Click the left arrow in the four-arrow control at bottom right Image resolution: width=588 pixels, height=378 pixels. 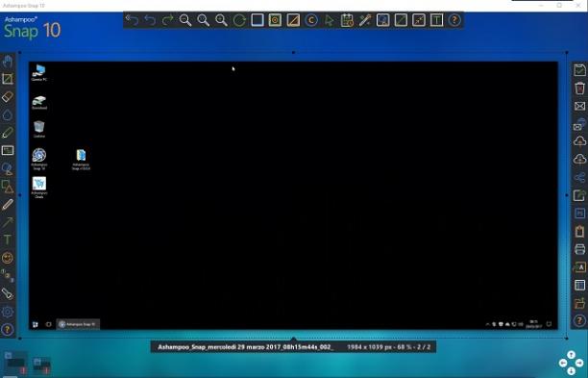tap(563, 363)
